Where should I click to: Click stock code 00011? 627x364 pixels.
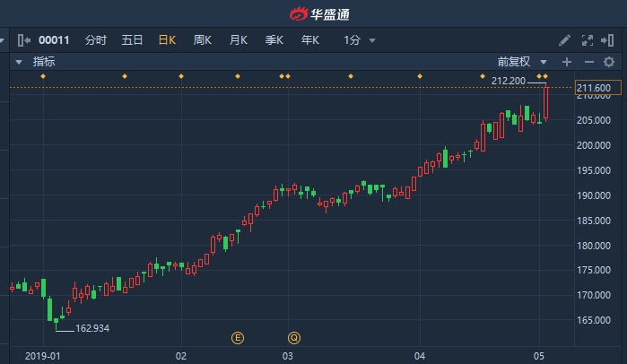click(x=54, y=40)
